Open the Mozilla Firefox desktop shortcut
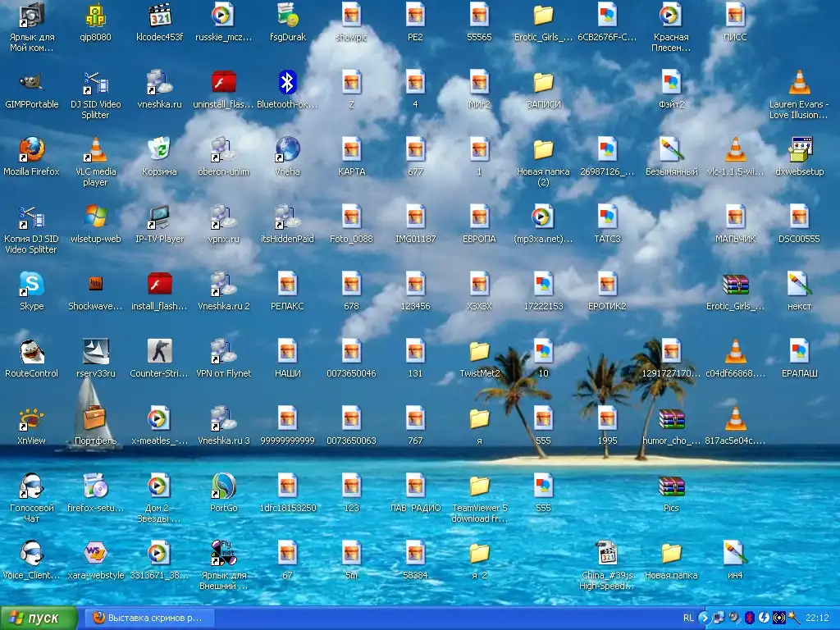Viewport: 840px width, 630px height. pyautogui.click(x=32, y=150)
